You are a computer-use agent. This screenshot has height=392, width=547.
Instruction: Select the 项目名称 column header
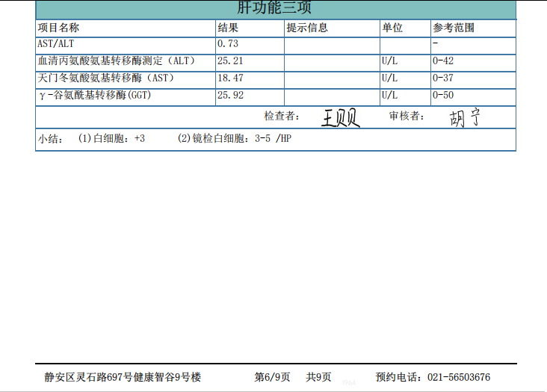(58, 28)
